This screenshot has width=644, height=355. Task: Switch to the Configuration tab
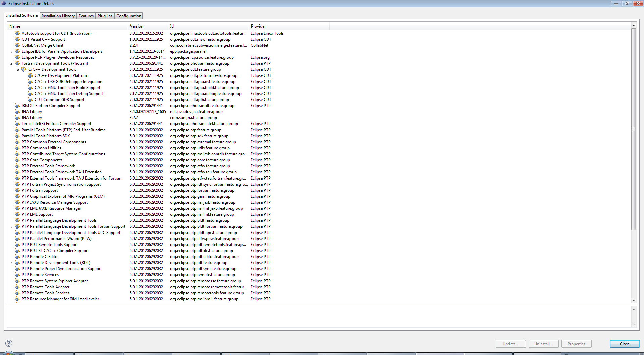[x=129, y=16]
